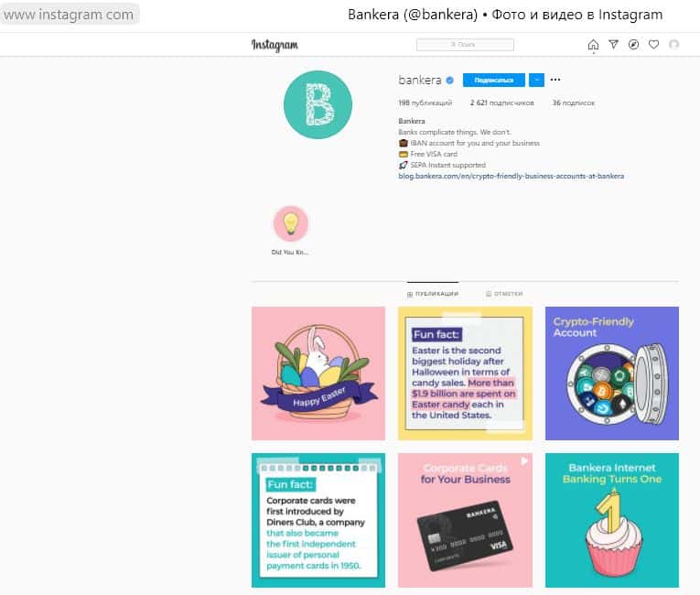Screen dimensions: 700x595
Task: Open your profile avatar icon
Action: [673, 44]
